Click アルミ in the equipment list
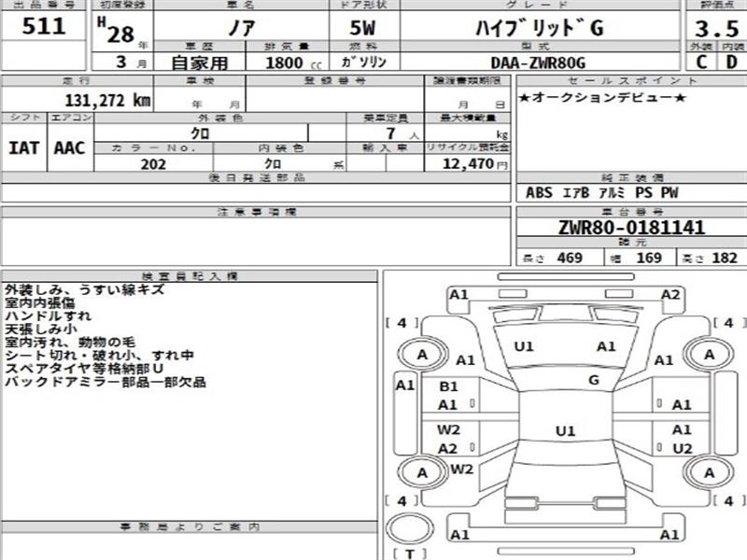The image size is (747, 560). pos(612,193)
